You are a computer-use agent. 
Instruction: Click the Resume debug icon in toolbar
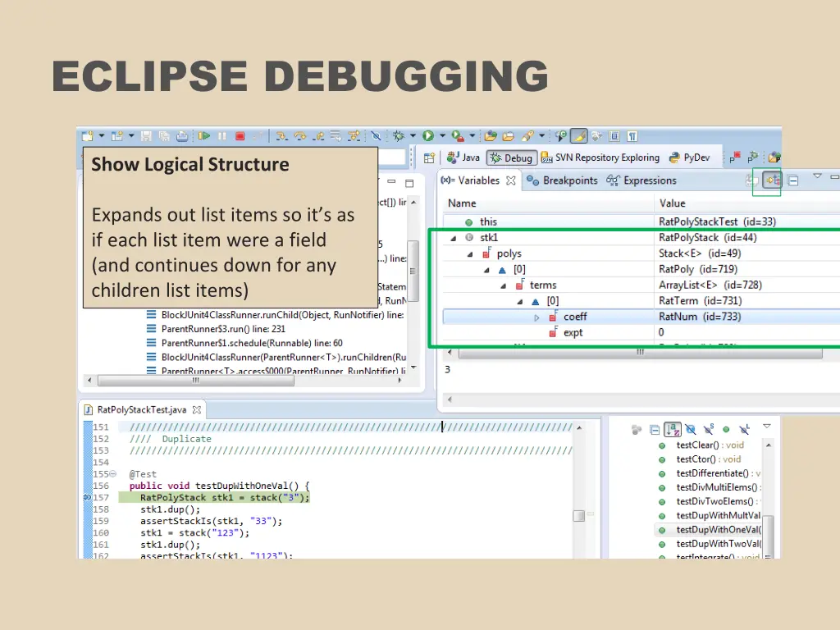204,136
